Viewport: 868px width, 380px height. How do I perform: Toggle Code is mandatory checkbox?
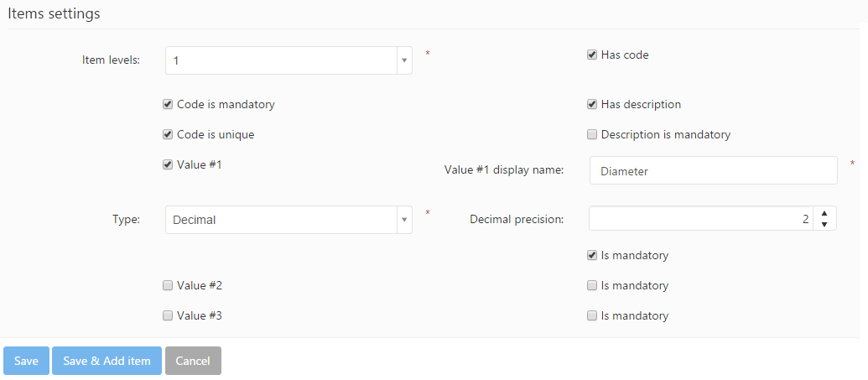[x=168, y=105]
